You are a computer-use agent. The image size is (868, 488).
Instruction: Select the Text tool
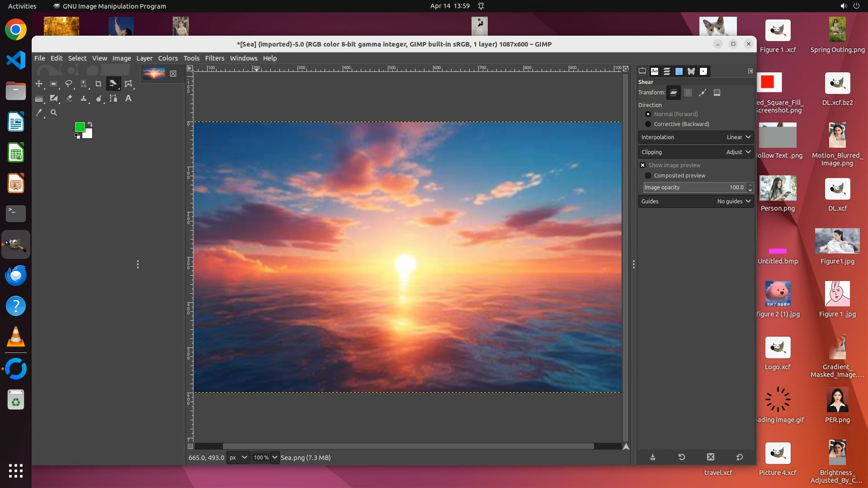coord(128,98)
